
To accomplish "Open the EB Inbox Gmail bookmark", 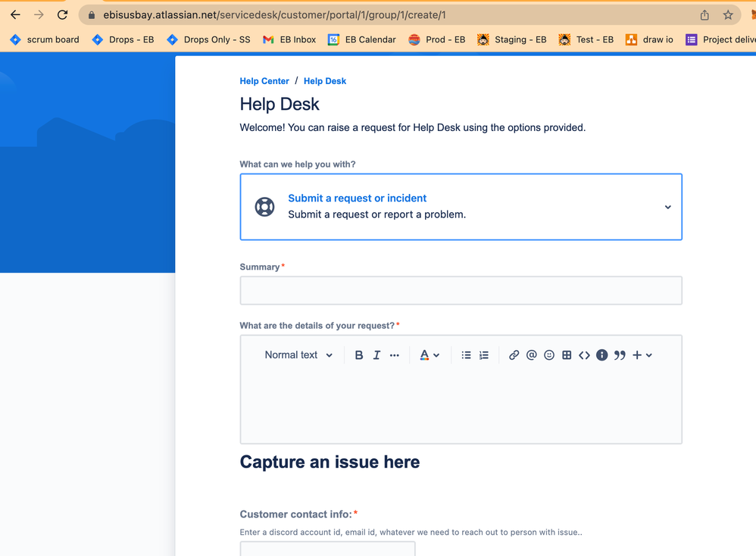I will (x=289, y=39).
